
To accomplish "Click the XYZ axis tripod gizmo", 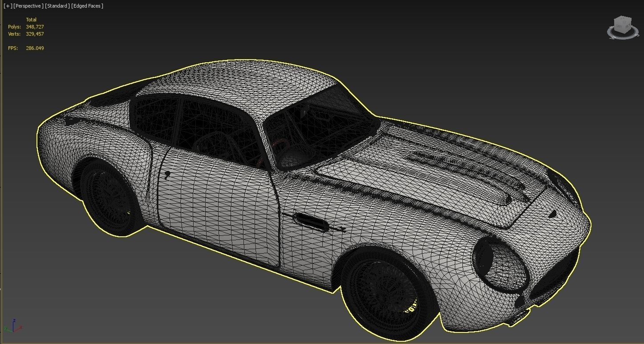I will 13,326.
